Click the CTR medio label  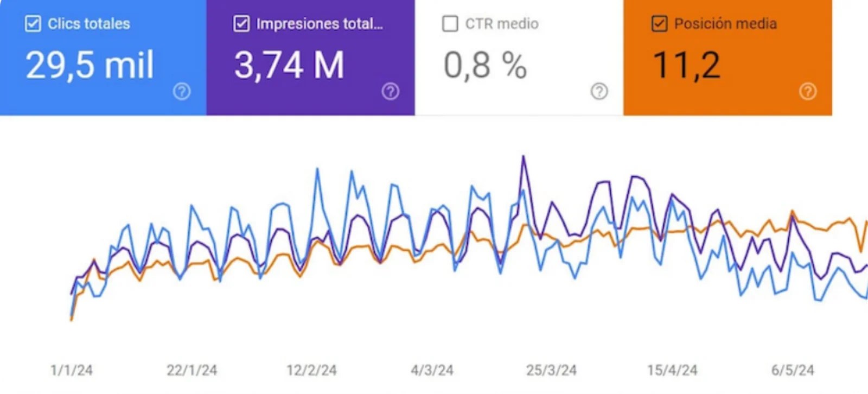click(502, 24)
